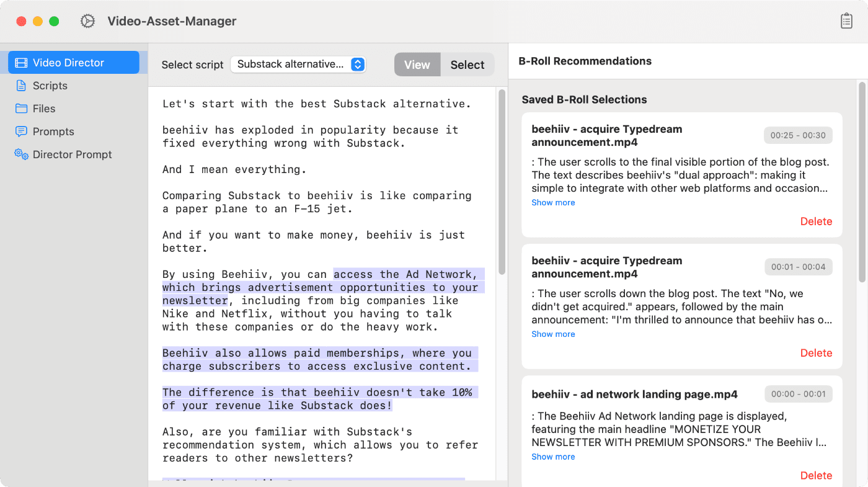This screenshot has width=868, height=487.
Task: Click the highlighted paid memberships script sentence
Action: point(316,360)
